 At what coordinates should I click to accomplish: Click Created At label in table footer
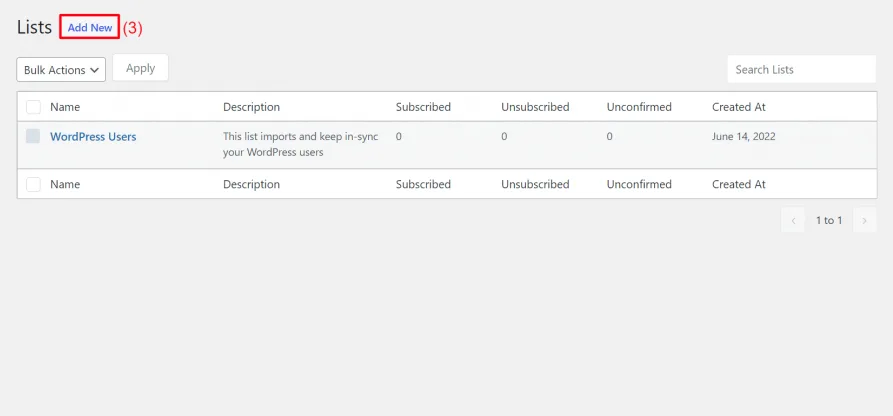(x=739, y=184)
